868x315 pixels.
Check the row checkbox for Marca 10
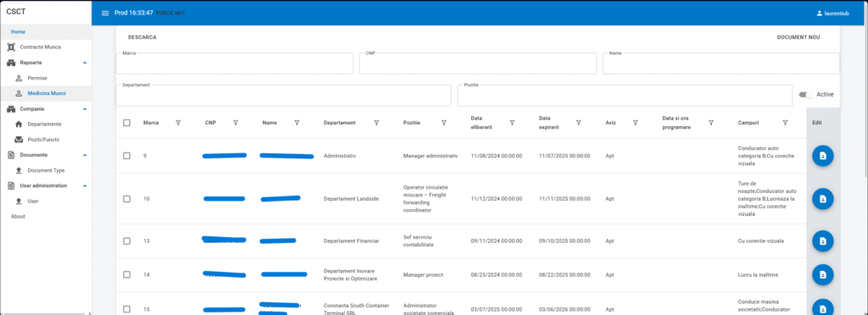click(127, 198)
